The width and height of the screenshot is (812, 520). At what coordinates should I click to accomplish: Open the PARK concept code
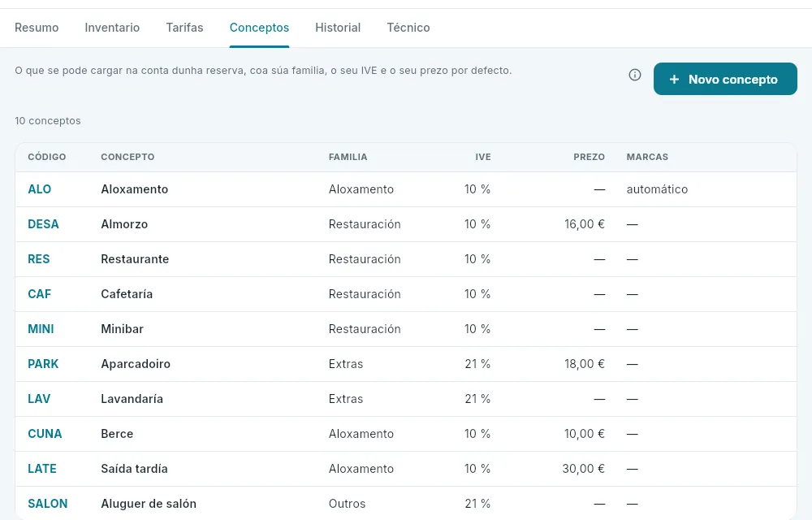click(43, 364)
